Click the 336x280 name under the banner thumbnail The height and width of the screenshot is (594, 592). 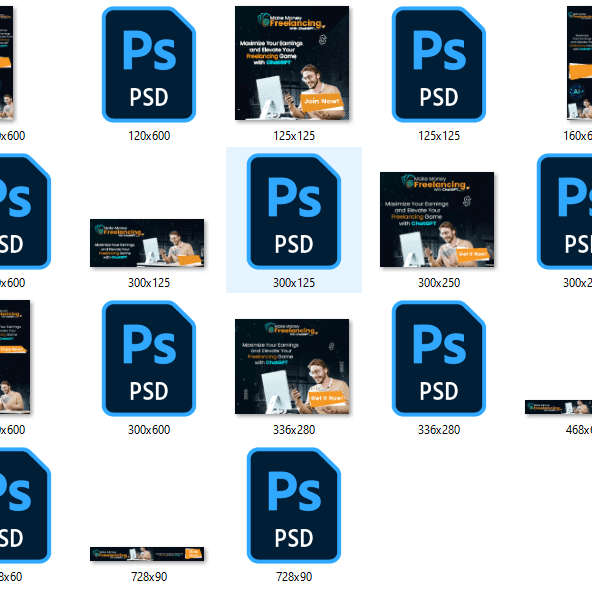[294, 430]
